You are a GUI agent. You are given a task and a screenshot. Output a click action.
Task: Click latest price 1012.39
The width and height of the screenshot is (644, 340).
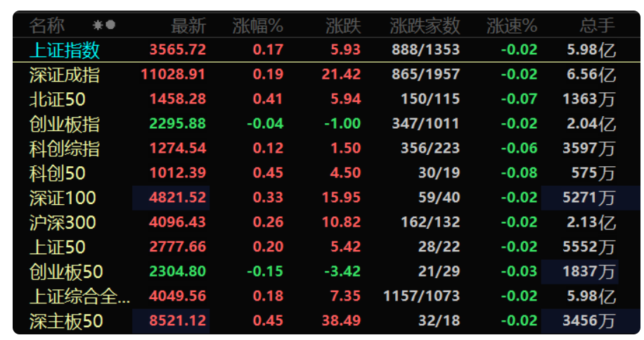(177, 173)
